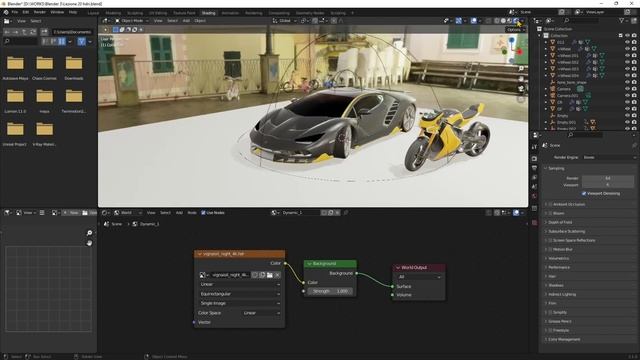Image resolution: width=640 pixels, height=360 pixels.
Task: Open the Object Mode dropdown in viewport
Action: tap(132, 21)
